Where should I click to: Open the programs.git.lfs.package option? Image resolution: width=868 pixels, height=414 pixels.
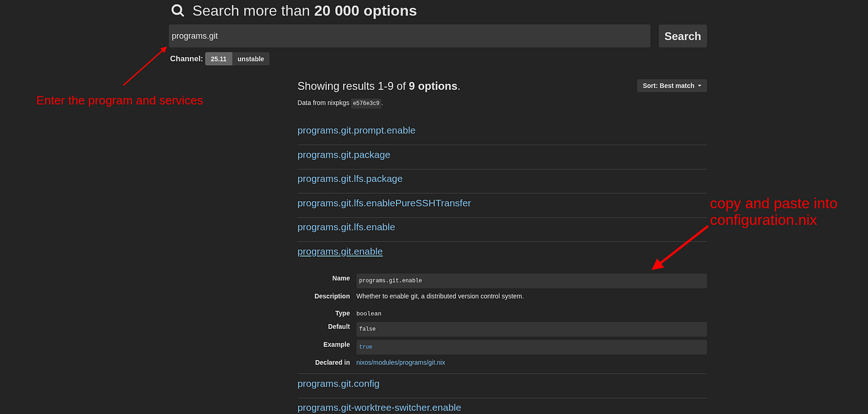(350, 179)
